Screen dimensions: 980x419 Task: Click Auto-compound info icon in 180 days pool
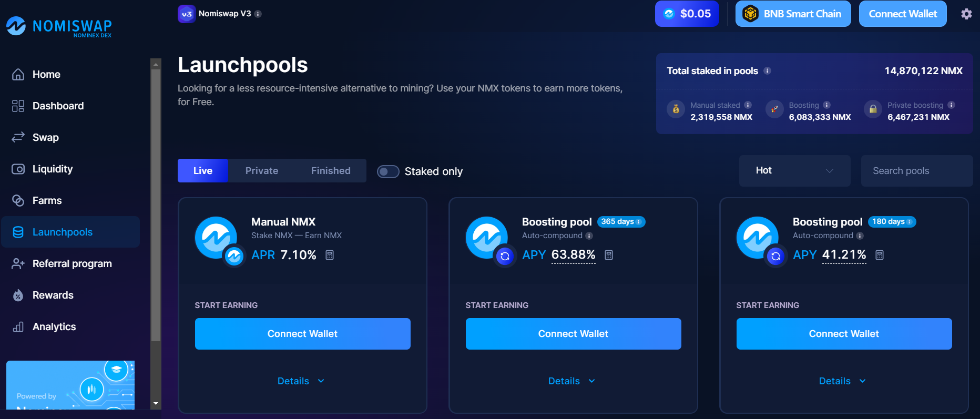(860, 236)
